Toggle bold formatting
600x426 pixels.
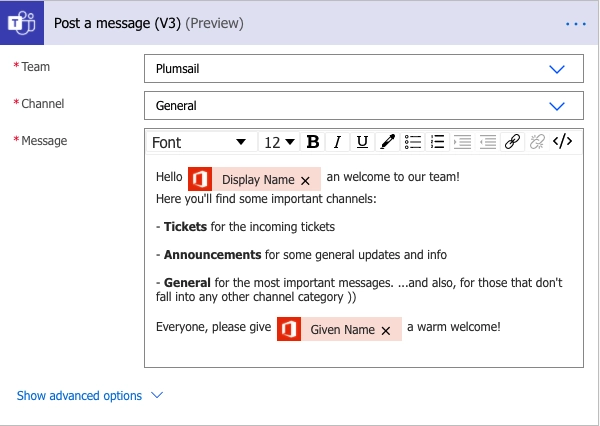click(x=313, y=142)
